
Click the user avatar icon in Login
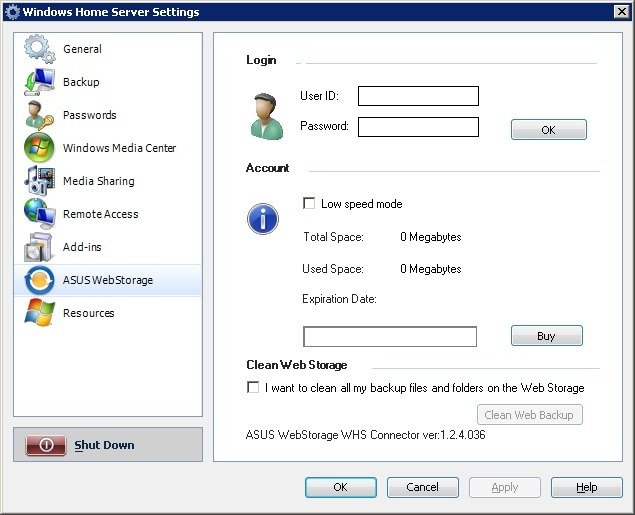point(266,116)
